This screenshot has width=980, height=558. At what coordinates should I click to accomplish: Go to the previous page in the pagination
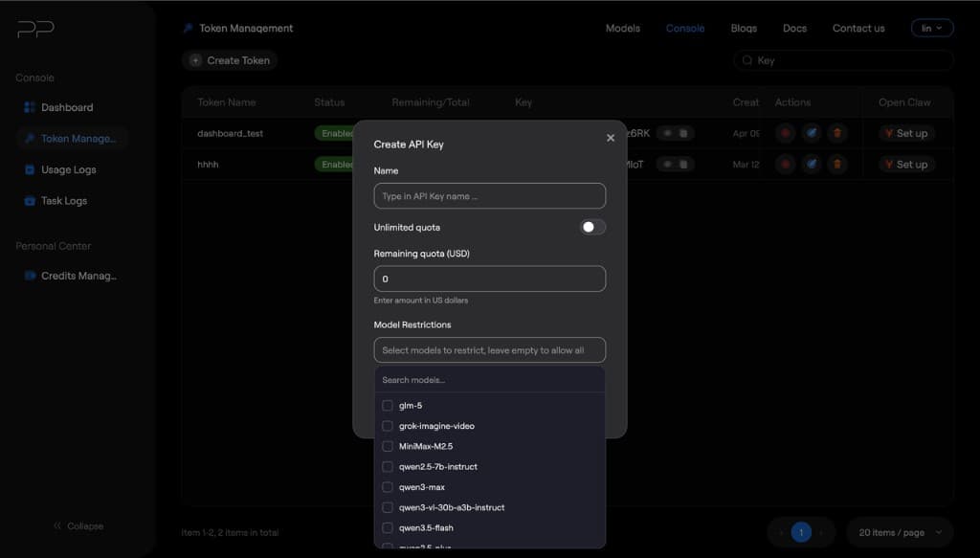click(x=780, y=532)
